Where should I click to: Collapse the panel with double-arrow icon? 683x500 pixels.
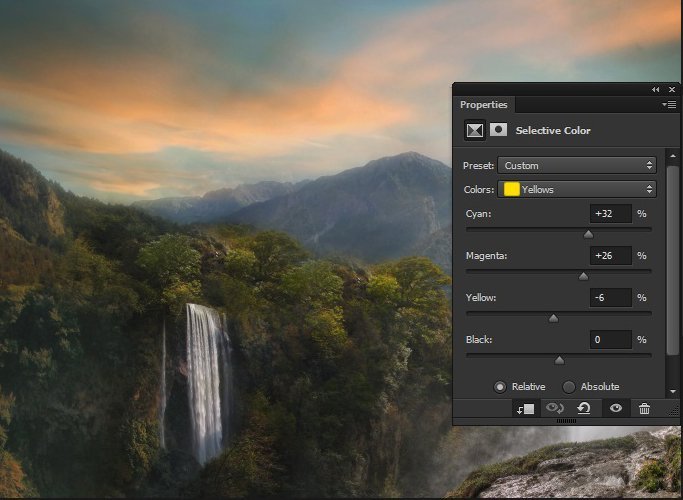[656, 89]
